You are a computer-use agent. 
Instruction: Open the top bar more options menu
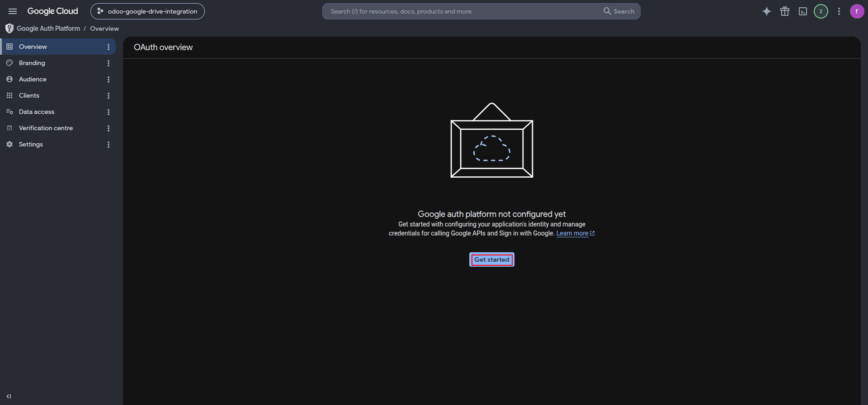839,11
